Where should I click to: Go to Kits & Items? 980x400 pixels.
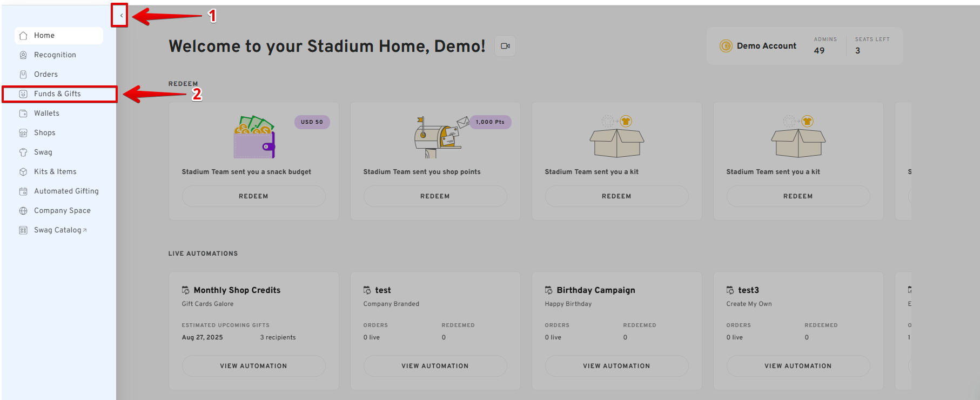click(x=55, y=172)
